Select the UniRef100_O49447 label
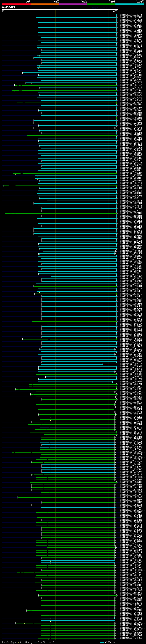Viewport: 146px width, 644px height. coord(131,151)
